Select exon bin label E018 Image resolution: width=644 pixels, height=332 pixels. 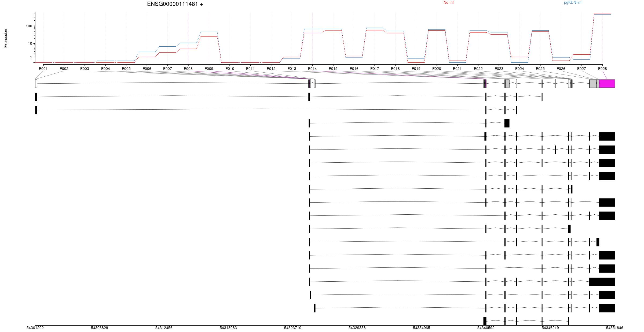tap(395, 69)
